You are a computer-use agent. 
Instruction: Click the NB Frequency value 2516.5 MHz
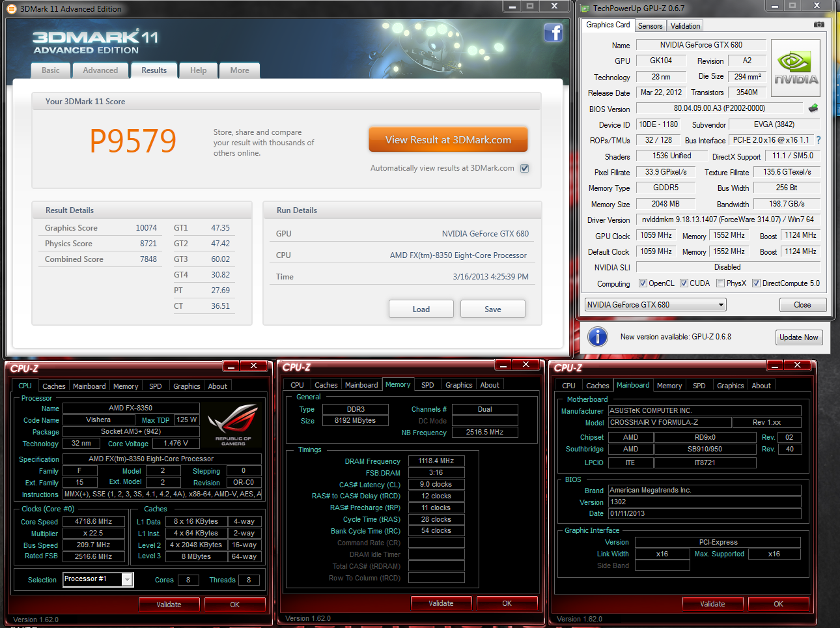tap(484, 432)
